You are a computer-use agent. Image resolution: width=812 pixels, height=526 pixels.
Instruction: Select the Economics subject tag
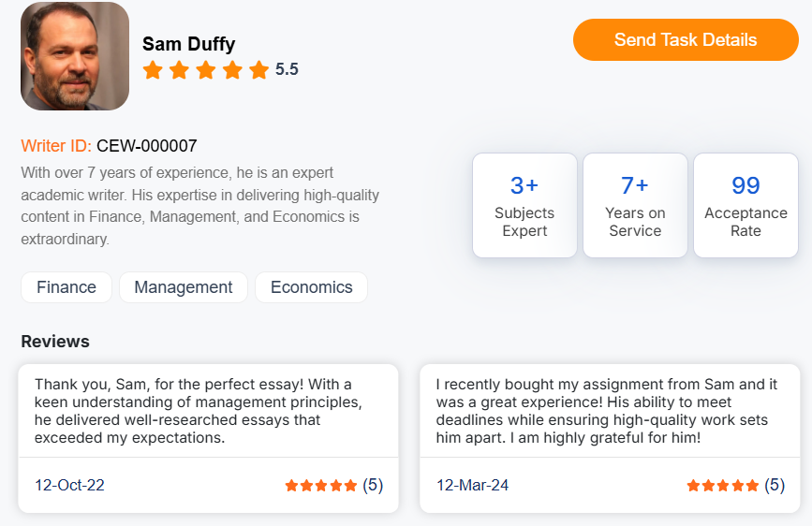tap(311, 287)
